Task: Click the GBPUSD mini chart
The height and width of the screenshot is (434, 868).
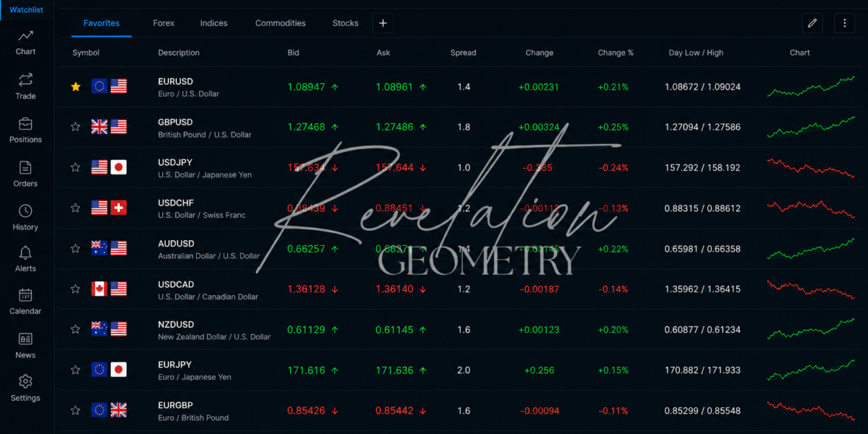Action: click(x=811, y=127)
